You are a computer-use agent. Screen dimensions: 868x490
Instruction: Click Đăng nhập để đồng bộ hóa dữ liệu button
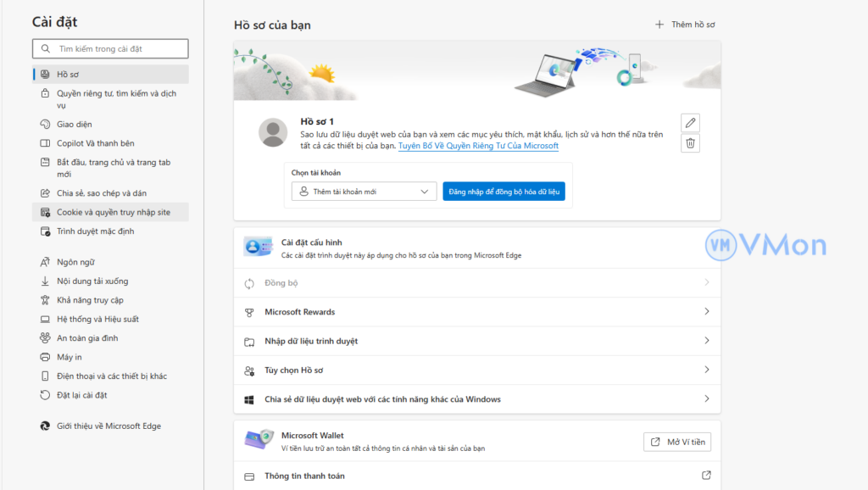(x=504, y=192)
